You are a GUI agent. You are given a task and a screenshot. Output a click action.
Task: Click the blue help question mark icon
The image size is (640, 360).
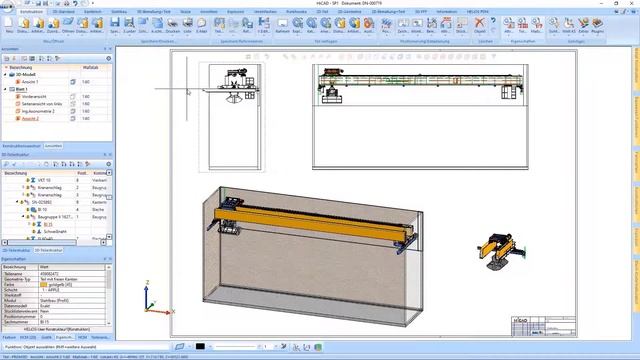tap(493, 20)
